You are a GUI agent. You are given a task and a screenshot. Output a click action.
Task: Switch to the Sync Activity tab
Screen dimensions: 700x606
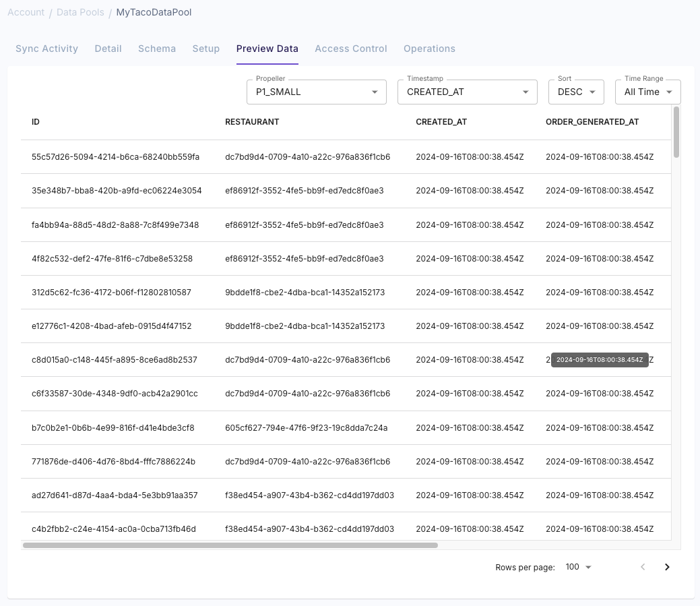[x=46, y=49]
